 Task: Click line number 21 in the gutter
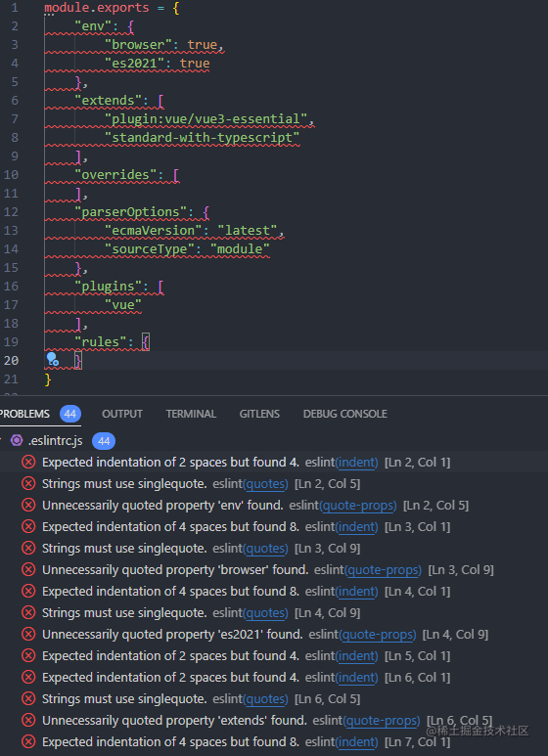point(11,378)
